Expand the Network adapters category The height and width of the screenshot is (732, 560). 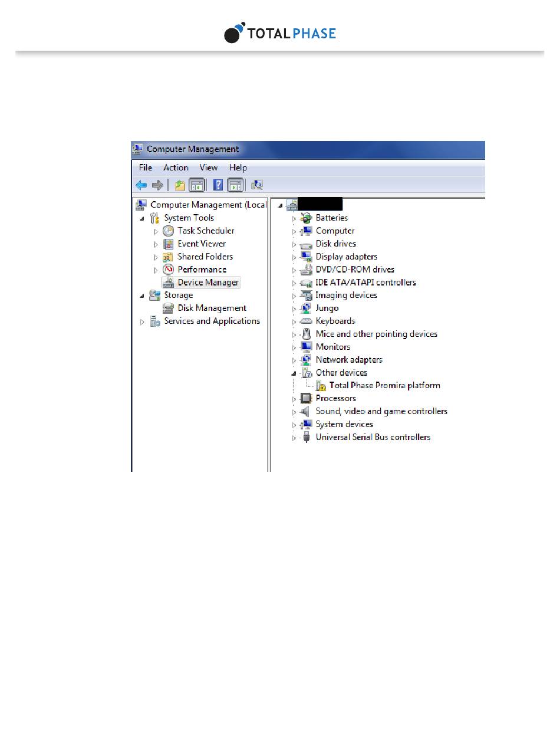click(x=294, y=360)
